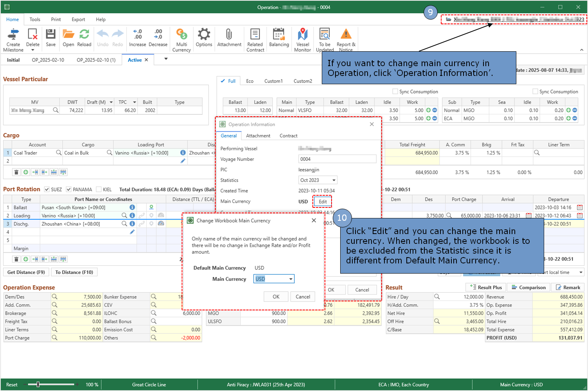Switch to the Contract tab
Screen dimensions: 588x391
point(288,136)
